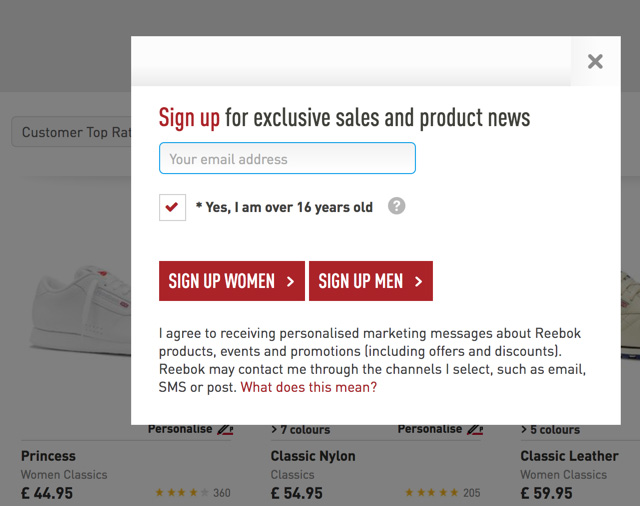Click the Princess shoe thumbnail

pos(81,312)
